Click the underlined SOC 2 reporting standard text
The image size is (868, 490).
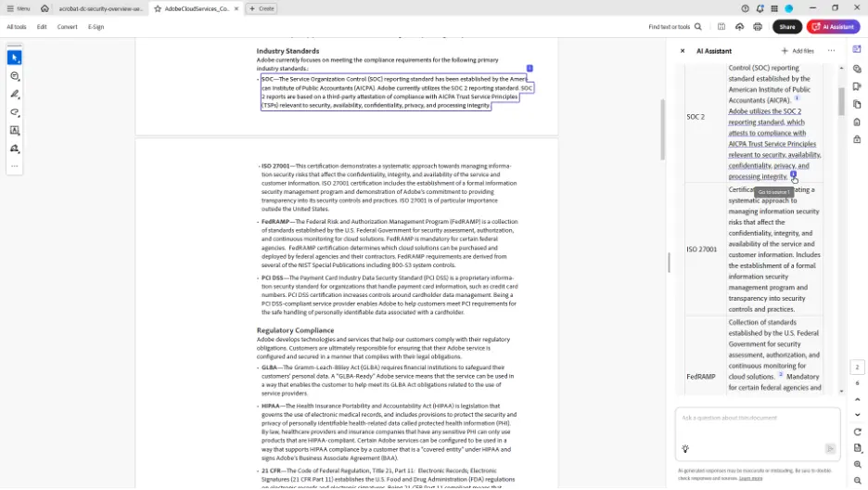tap(774, 144)
